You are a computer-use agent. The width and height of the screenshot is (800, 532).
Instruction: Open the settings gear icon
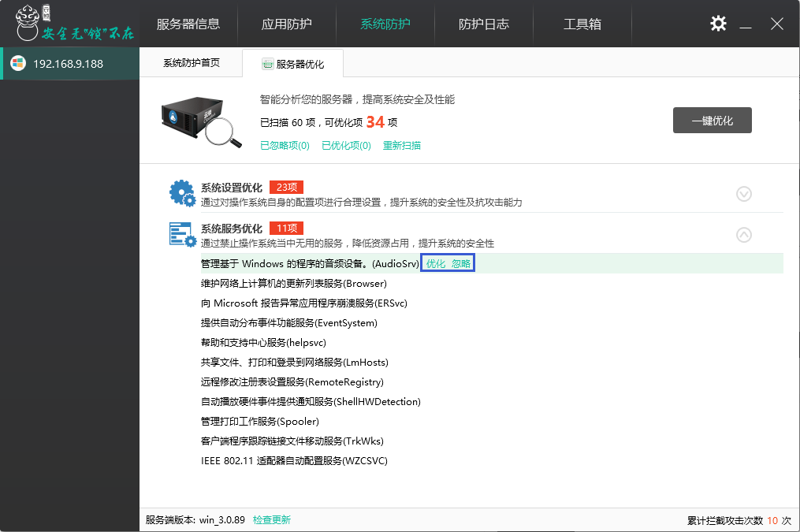tap(717, 24)
